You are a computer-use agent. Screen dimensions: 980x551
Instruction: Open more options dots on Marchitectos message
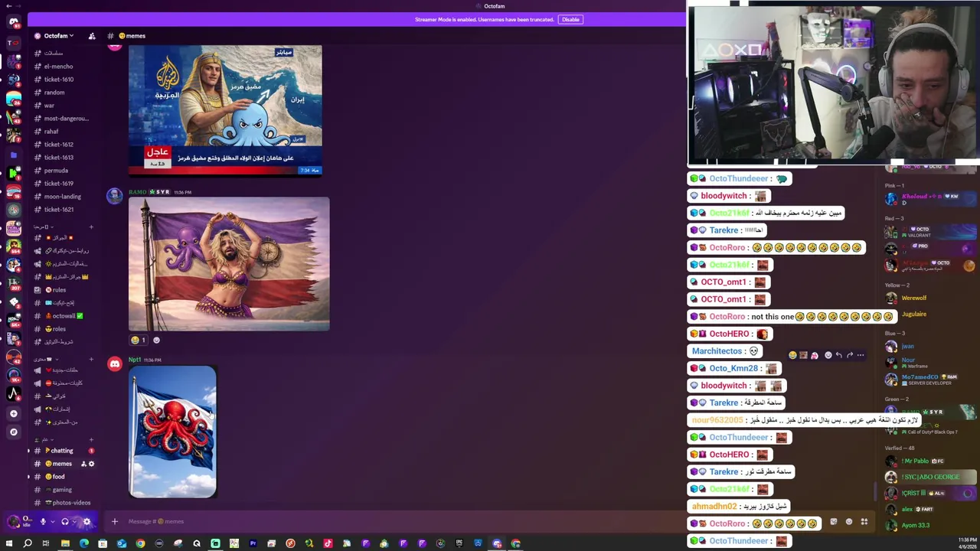click(x=861, y=355)
